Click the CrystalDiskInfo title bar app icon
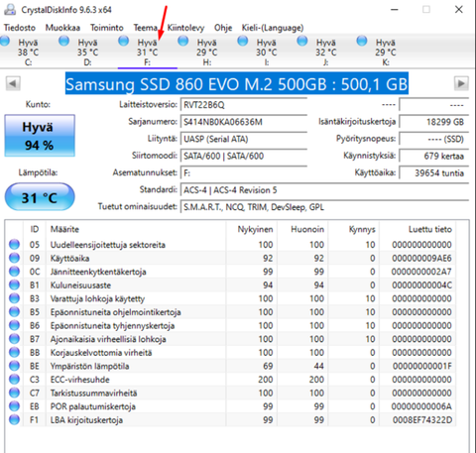The image size is (476, 453). click(10, 9)
